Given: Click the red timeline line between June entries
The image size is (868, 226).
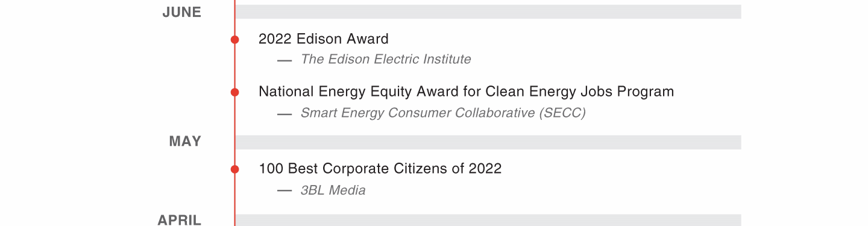Looking at the screenshot, I should tap(234, 66).
